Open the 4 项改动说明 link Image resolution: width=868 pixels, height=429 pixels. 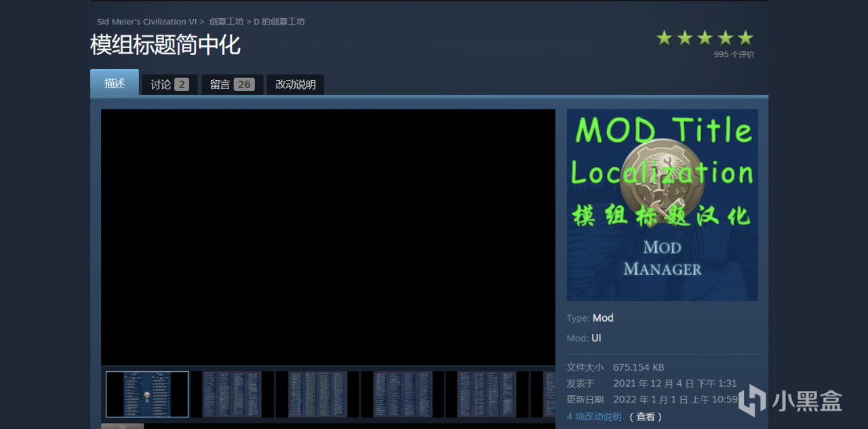click(x=594, y=417)
